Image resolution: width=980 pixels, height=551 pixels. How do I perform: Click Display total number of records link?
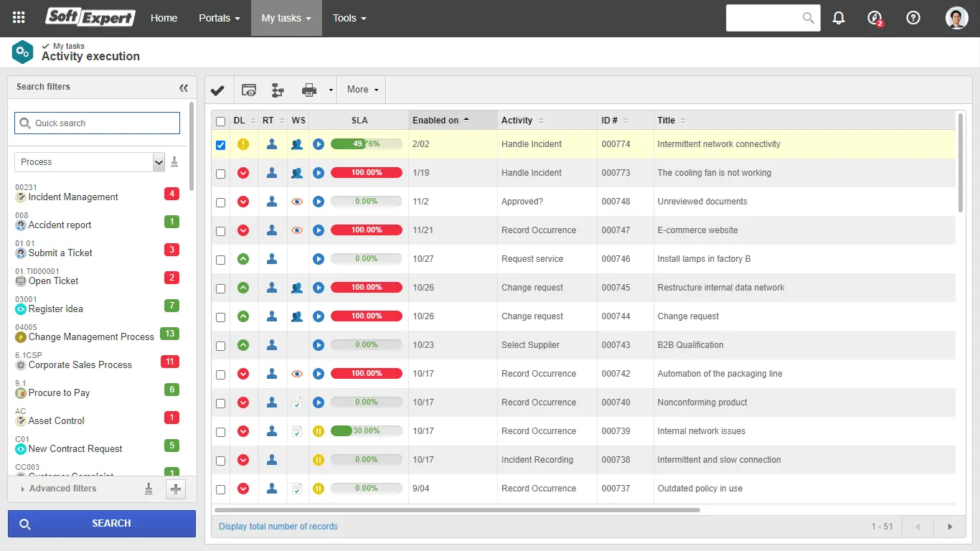(x=278, y=527)
